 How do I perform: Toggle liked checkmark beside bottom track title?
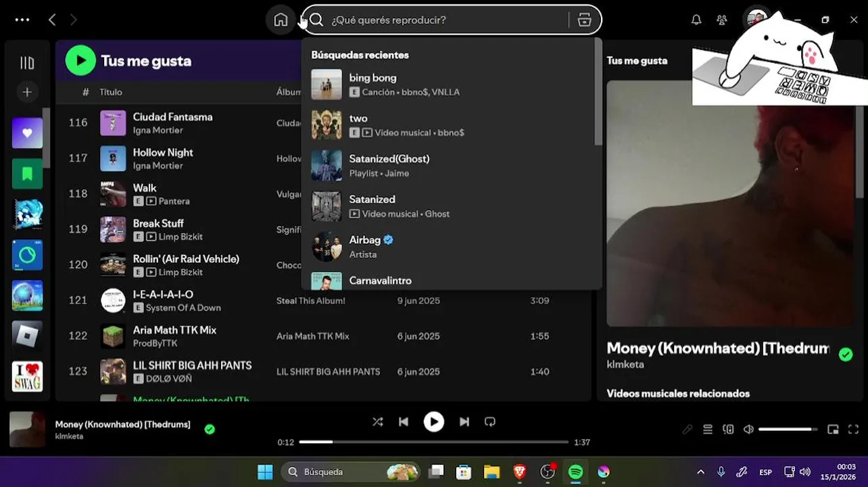210,429
